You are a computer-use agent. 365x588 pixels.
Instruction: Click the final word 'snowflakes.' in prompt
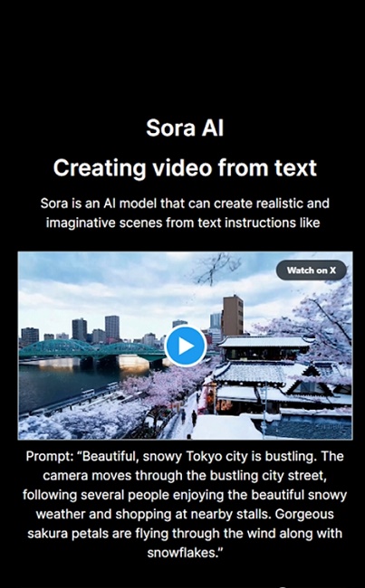click(183, 553)
